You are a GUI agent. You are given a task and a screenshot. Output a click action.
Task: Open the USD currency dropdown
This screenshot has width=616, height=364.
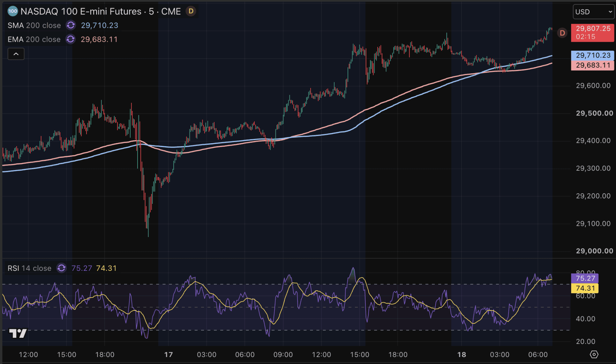(x=594, y=12)
